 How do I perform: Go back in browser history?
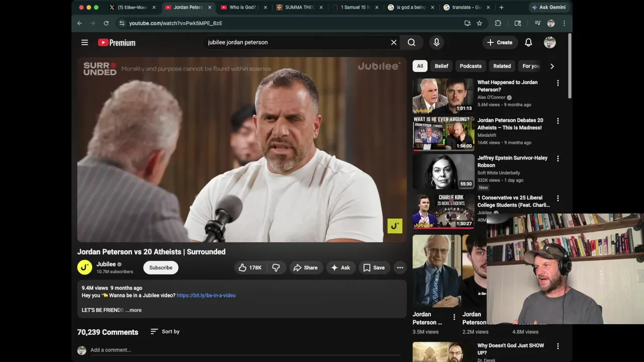[x=79, y=23]
